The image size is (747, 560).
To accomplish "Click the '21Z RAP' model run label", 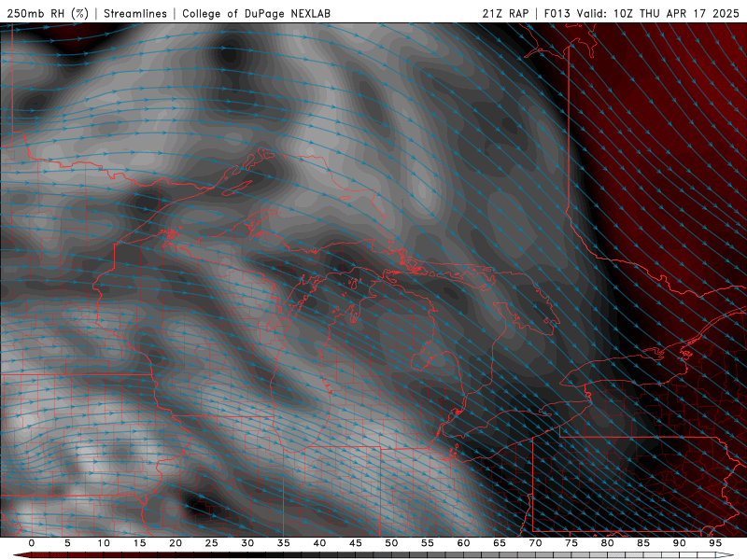I will (505, 13).
